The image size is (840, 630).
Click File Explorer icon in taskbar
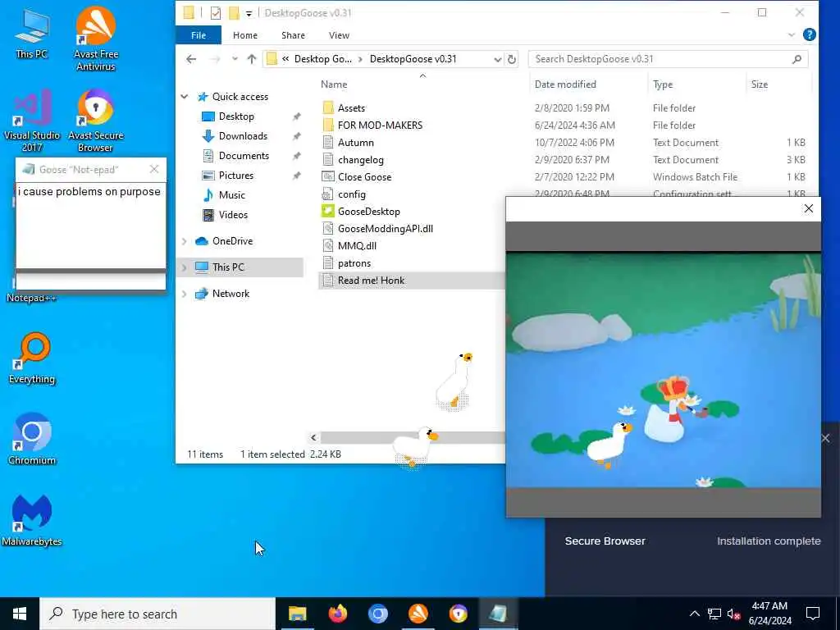coord(297,614)
